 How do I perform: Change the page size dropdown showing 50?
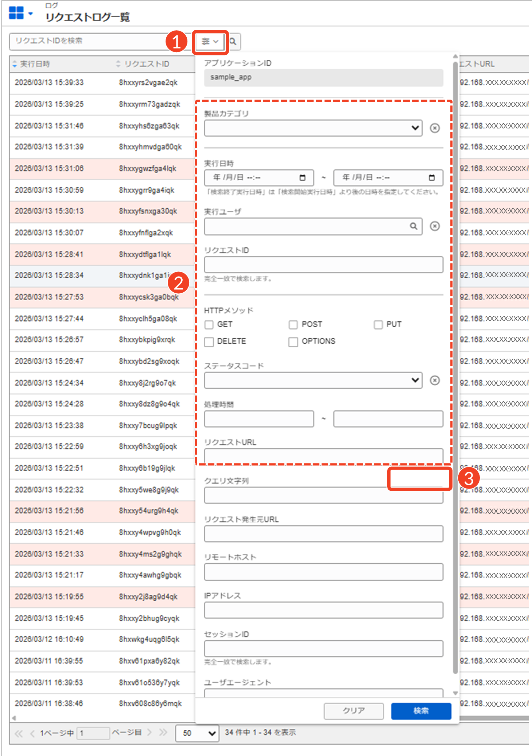(197, 733)
